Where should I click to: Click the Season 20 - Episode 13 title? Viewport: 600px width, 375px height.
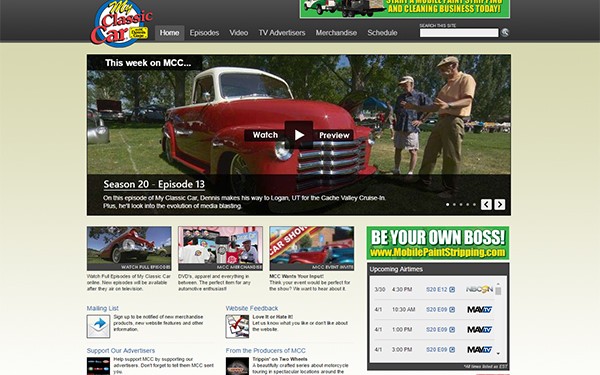[154, 184]
